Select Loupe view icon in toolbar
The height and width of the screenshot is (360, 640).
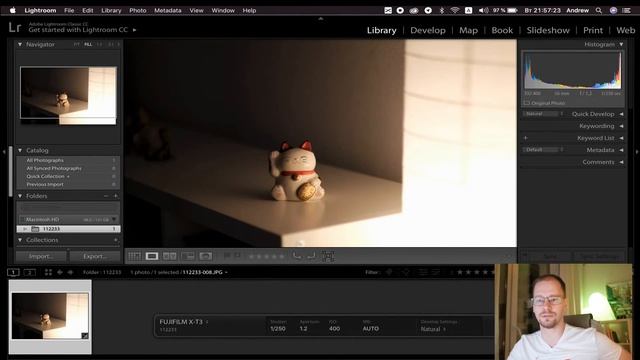point(152,256)
